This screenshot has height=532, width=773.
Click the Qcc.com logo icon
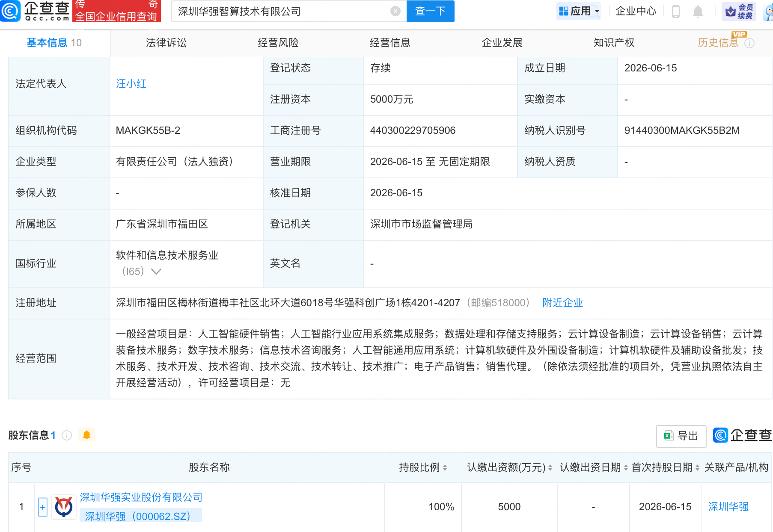10,11
